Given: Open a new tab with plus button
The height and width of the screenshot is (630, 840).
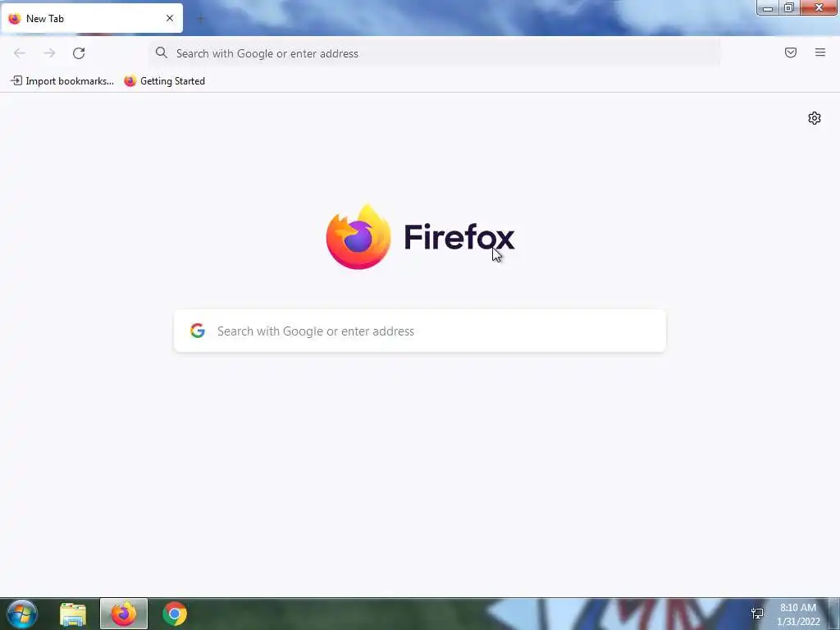Looking at the screenshot, I should (201, 19).
